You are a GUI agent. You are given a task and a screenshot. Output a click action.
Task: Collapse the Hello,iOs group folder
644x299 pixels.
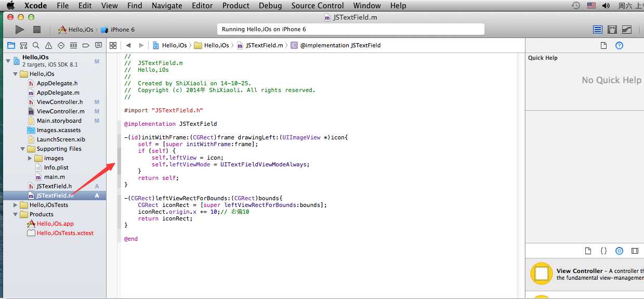[x=15, y=74]
